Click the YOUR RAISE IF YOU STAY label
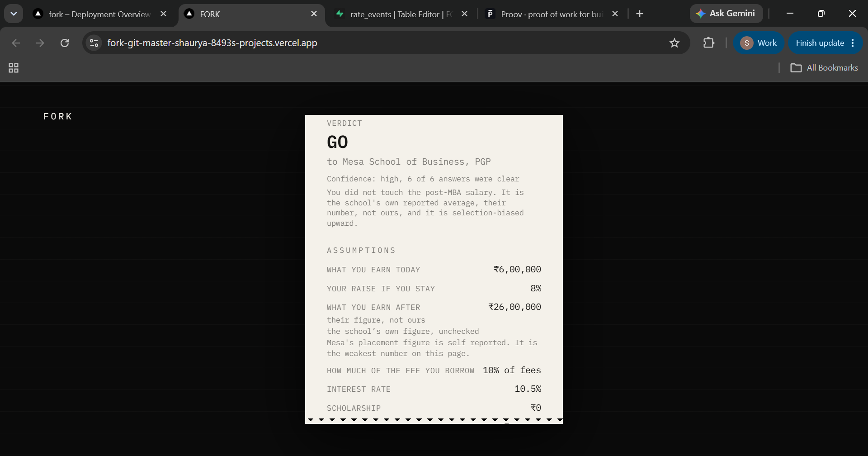Image resolution: width=868 pixels, height=456 pixels. point(381,289)
